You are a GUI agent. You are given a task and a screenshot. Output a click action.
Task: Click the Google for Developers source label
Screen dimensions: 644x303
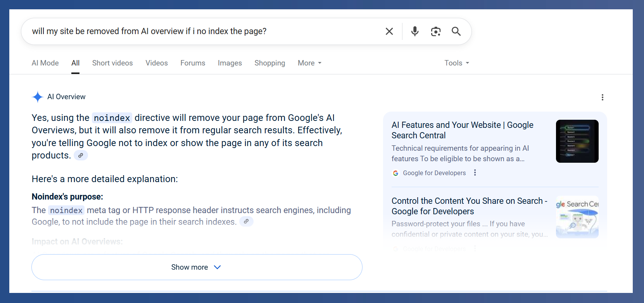coord(434,173)
